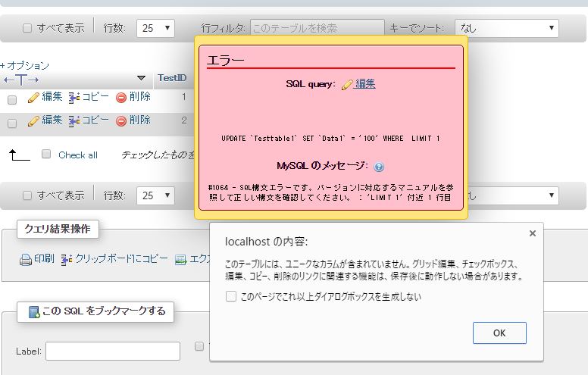This screenshot has width=588, height=375.
Task: Click 編集 link next to SQL query
Action: [365, 83]
